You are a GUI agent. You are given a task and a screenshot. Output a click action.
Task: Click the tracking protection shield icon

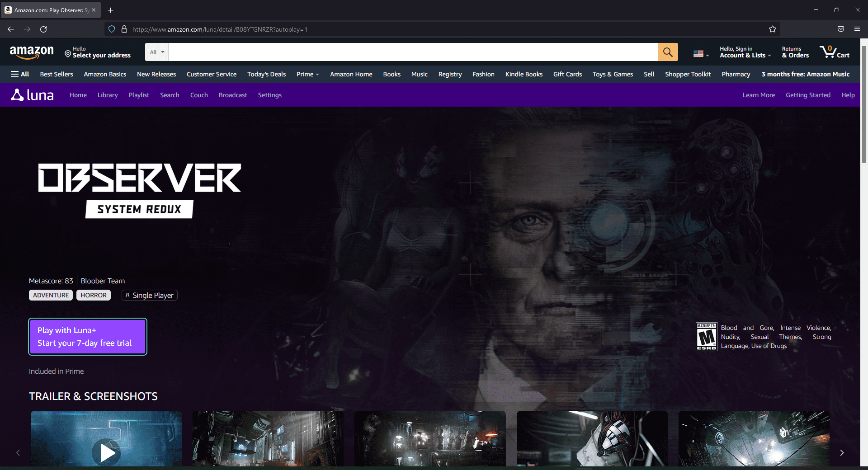tap(112, 29)
